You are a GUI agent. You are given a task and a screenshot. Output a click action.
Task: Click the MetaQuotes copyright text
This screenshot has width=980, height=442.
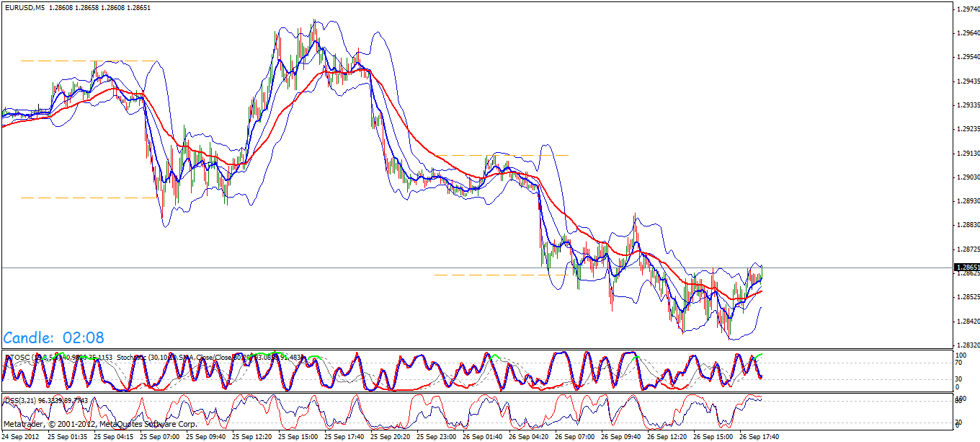(97, 425)
